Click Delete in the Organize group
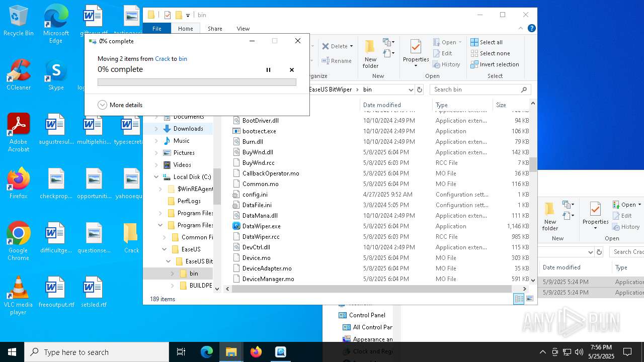This screenshot has height=362, width=644. click(x=335, y=46)
